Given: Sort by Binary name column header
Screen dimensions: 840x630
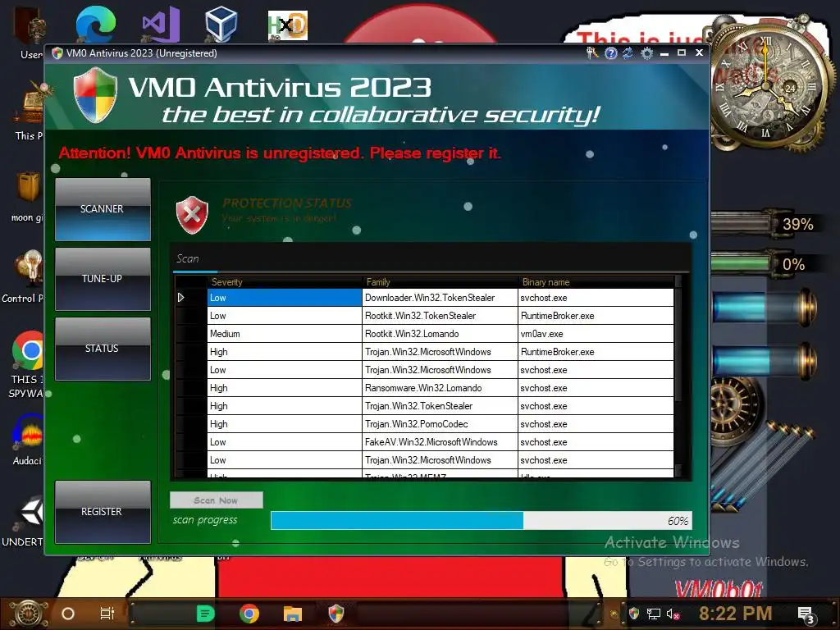Looking at the screenshot, I should (x=596, y=282).
